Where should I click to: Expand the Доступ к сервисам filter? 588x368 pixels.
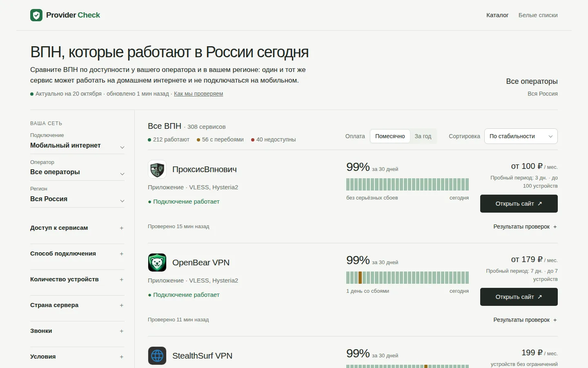(x=77, y=228)
